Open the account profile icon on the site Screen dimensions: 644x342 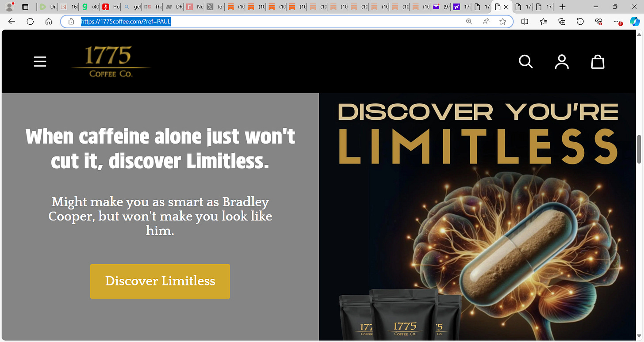point(562,62)
